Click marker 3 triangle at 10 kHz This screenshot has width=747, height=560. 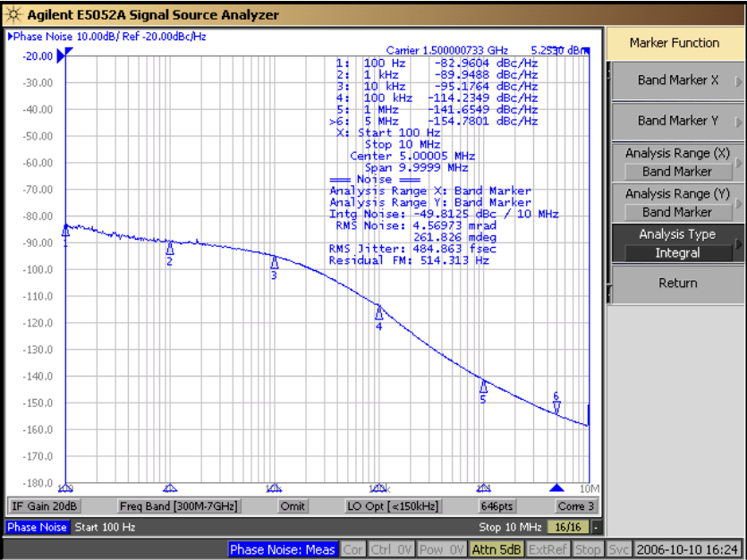click(275, 263)
